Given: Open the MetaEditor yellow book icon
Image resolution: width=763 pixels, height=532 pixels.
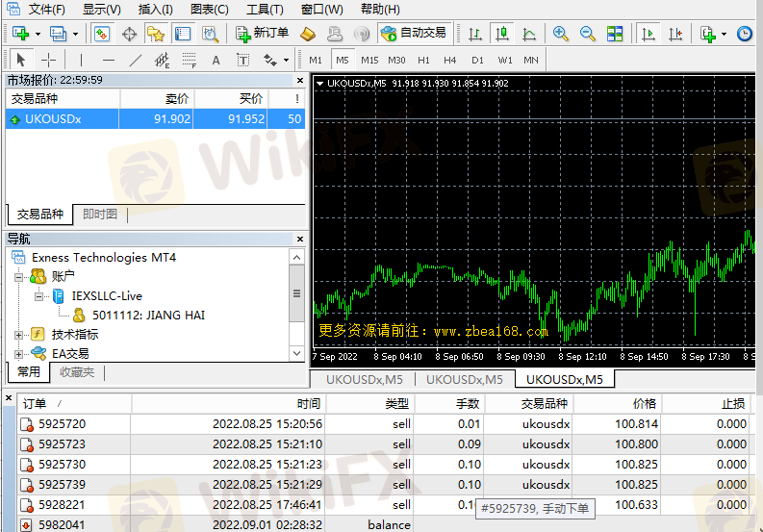Looking at the screenshot, I should pyautogui.click(x=308, y=34).
